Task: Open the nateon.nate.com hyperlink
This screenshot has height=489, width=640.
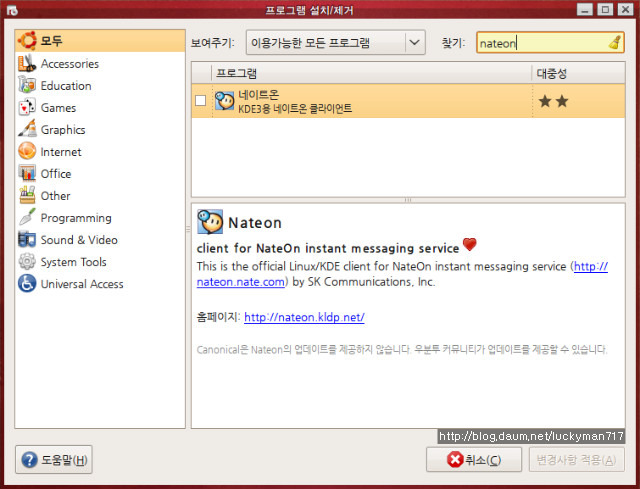Action: pyautogui.click(x=240, y=282)
